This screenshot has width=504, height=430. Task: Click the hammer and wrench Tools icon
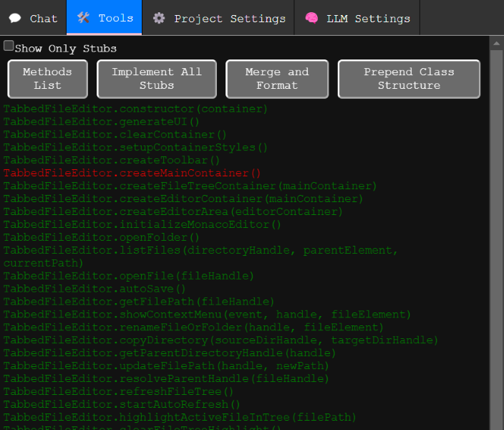pyautogui.click(x=83, y=18)
